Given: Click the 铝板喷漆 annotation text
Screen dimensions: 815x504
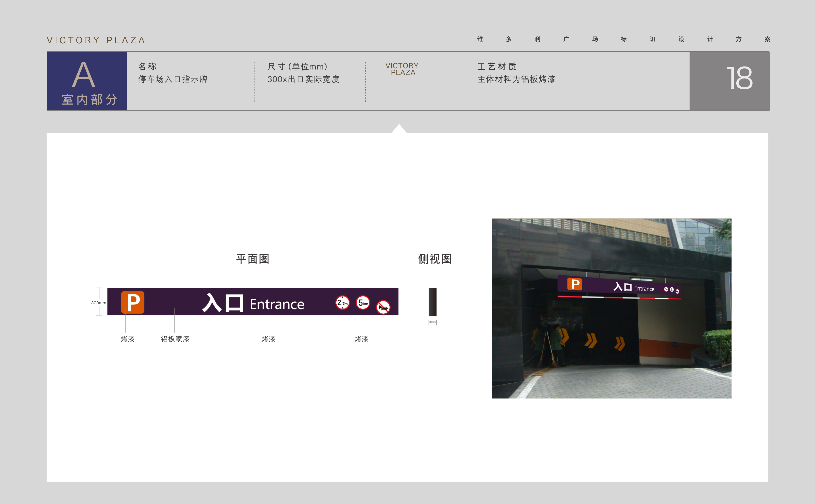Looking at the screenshot, I should 175,339.
